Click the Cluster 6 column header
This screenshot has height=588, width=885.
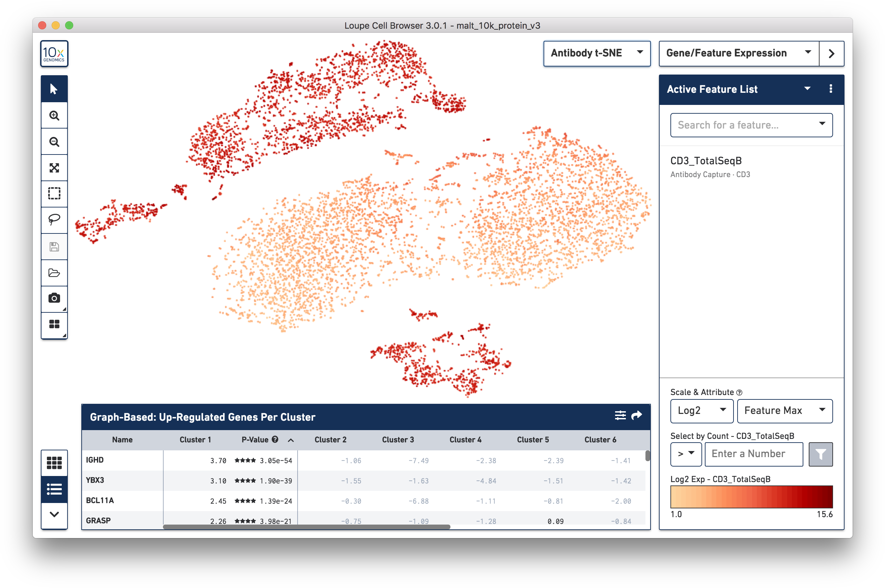[x=600, y=440]
